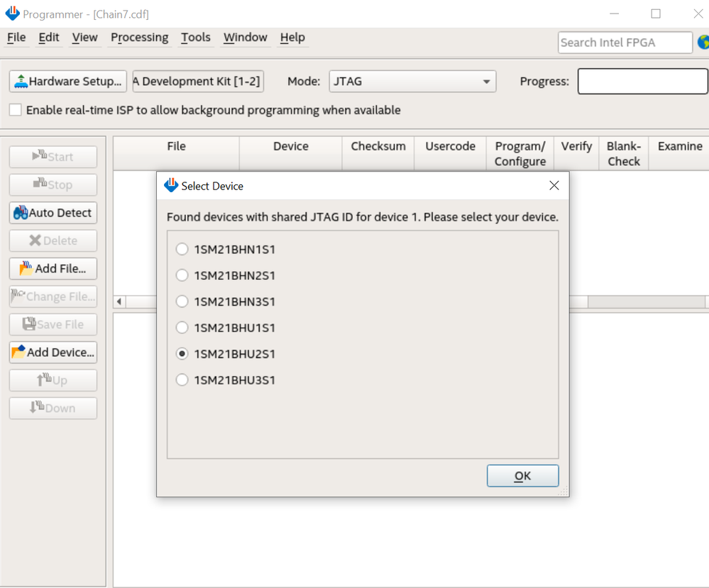Click Save File button
Image resolution: width=709 pixels, height=588 pixels.
point(53,325)
